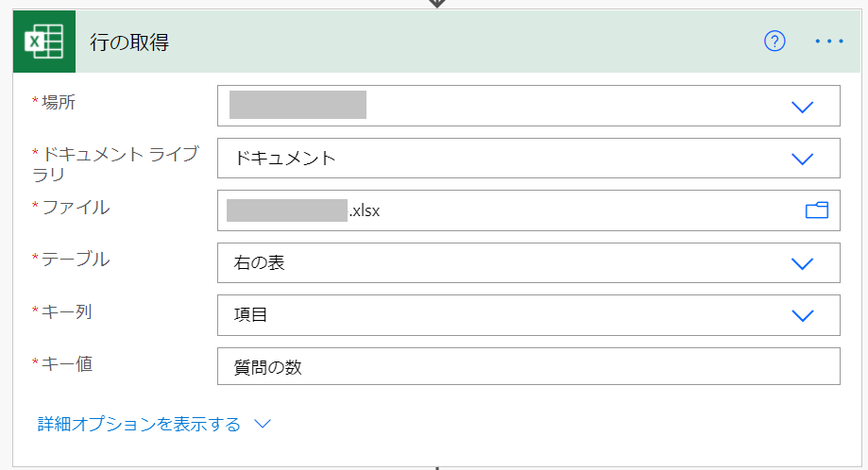Click the 詳細オプションを表示する link

139,424
